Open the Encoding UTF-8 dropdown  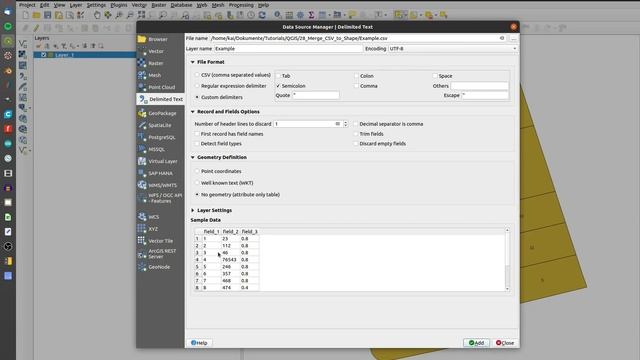click(452, 49)
